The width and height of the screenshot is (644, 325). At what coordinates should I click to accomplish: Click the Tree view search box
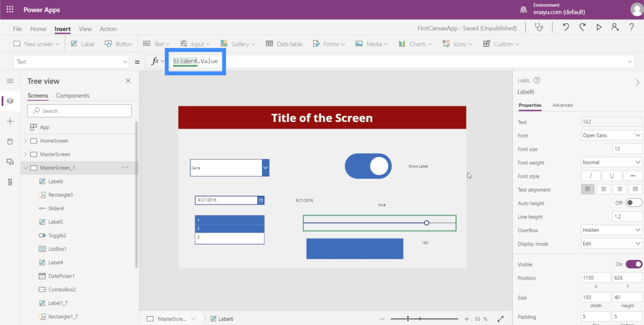click(79, 111)
